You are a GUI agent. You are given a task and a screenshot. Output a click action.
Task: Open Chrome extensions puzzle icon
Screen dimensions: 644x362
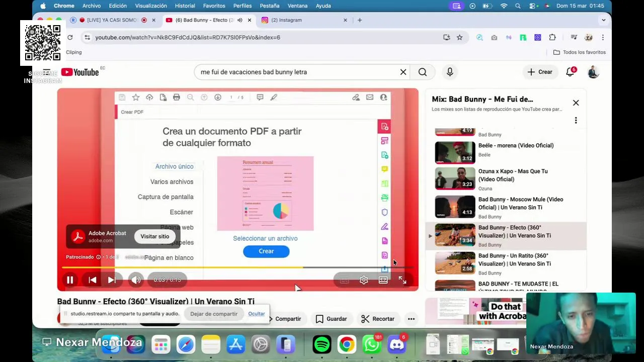pyautogui.click(x=552, y=37)
